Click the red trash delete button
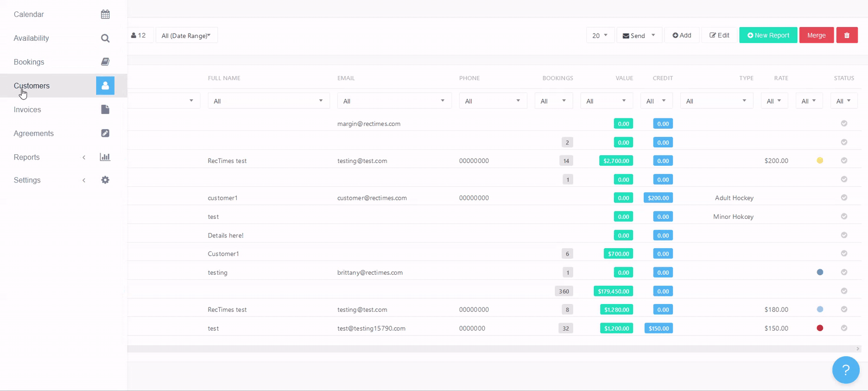 [x=847, y=35]
